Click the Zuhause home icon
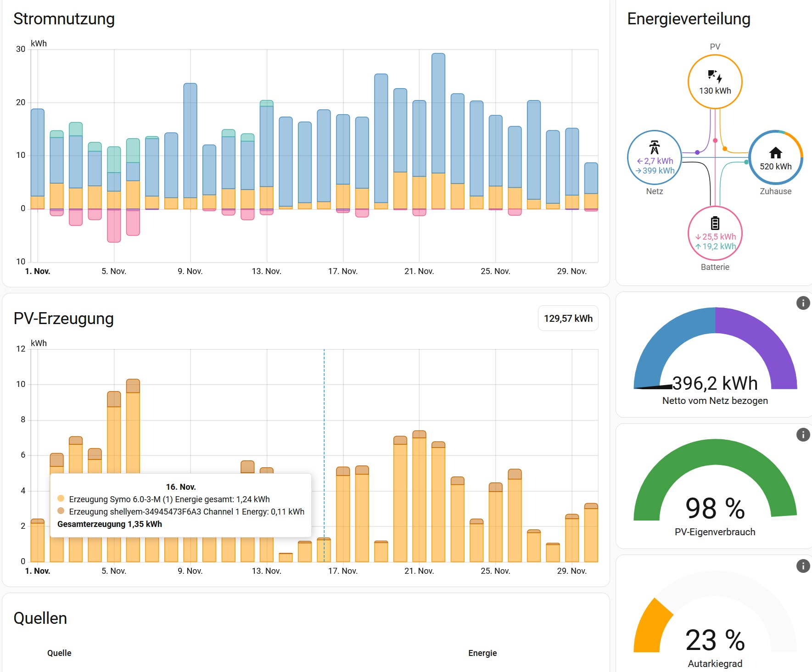 coord(775,152)
